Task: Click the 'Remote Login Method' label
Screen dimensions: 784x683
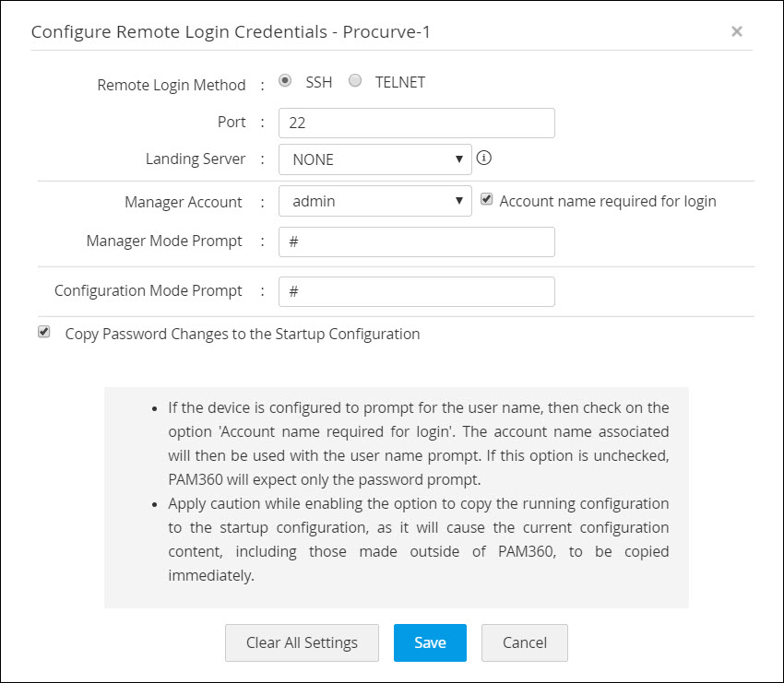Action: coord(172,85)
